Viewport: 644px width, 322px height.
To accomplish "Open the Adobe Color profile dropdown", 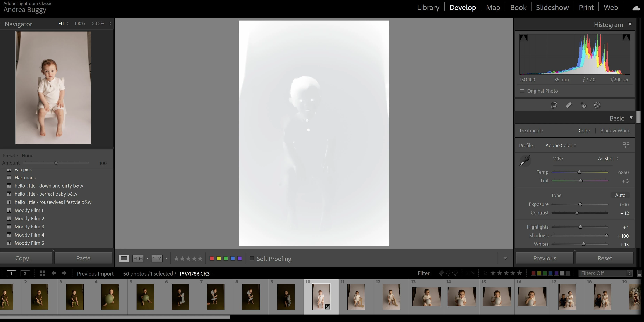I will (x=561, y=145).
